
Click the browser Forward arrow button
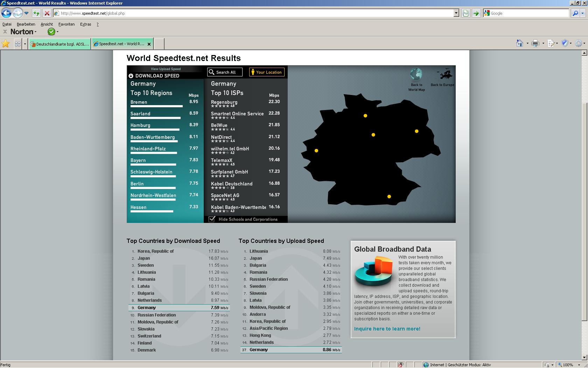(17, 13)
